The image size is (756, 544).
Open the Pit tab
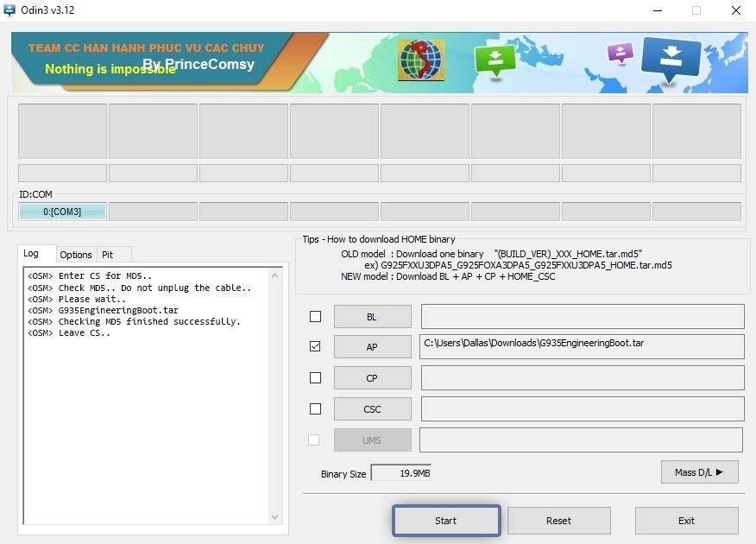[108, 255]
